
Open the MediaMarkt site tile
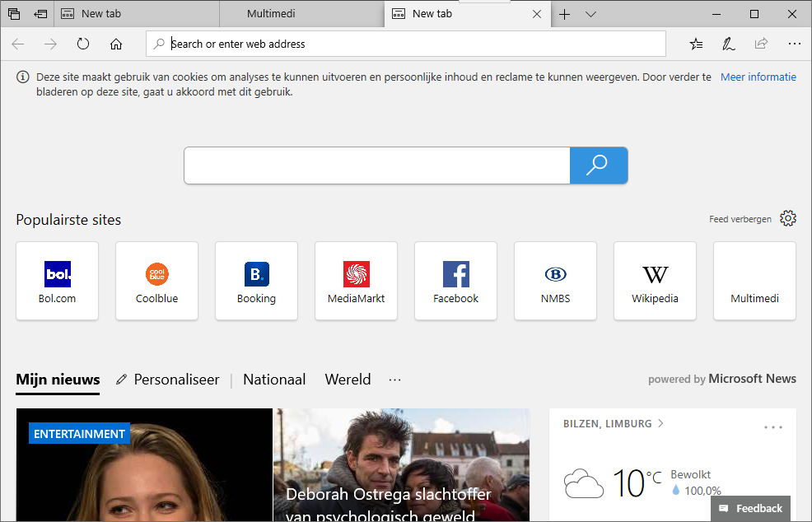[357, 281]
